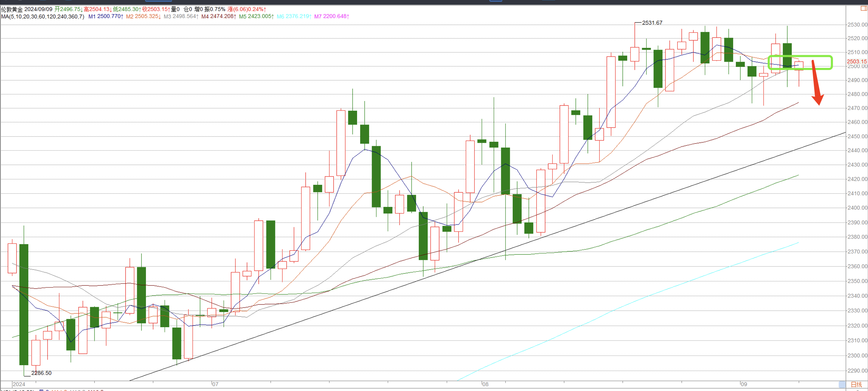Screen dimensions: 868x391
Task: Click the 2531.67 high price annotation
Action: pos(652,23)
